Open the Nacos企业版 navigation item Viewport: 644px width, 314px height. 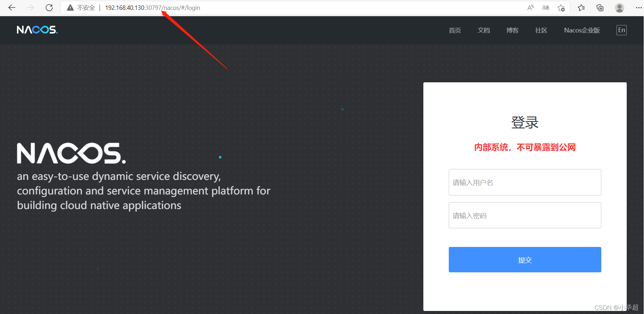click(582, 30)
